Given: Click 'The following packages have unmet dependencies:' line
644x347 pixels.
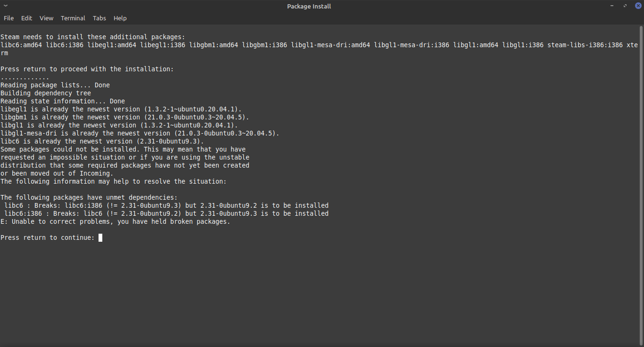Looking at the screenshot, I should [x=89, y=197].
